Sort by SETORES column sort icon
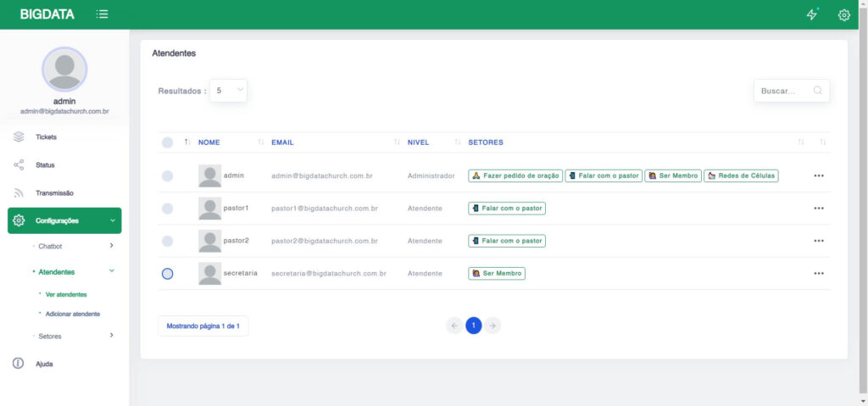The width and height of the screenshot is (868, 406). point(801,142)
